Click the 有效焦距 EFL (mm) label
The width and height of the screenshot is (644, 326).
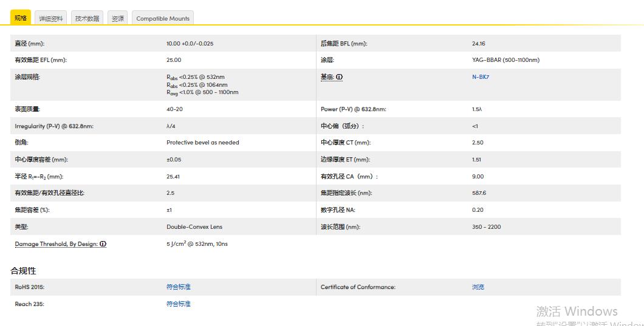pyautogui.click(x=41, y=60)
